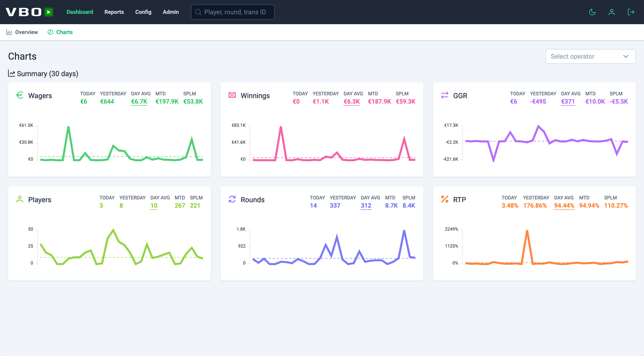Click the Summary (30 days) heading
The width and height of the screenshot is (644, 356).
click(x=47, y=74)
